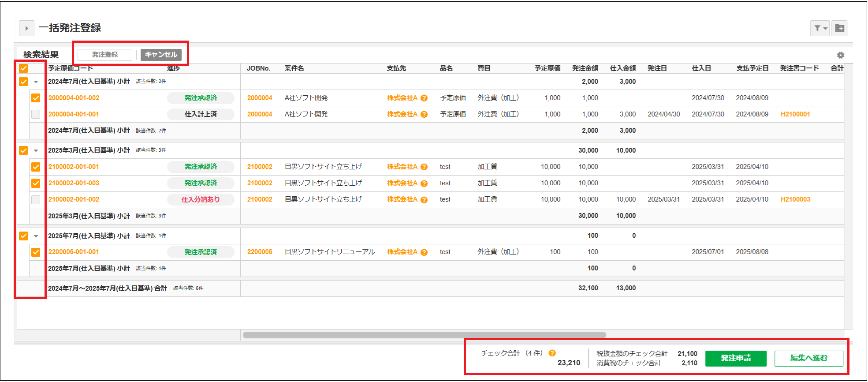Uncheck row 2000004-001-002 checkbox
Screen dimensions: 868x382
point(36,98)
